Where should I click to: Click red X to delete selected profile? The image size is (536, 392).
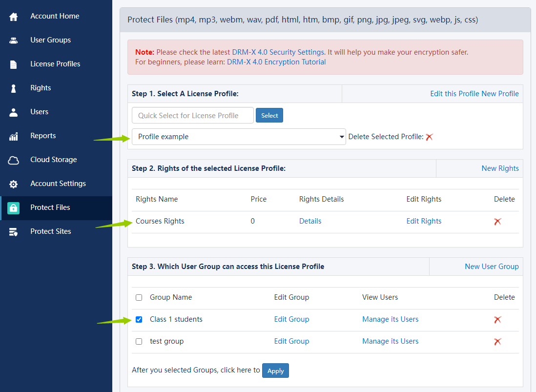(x=429, y=137)
